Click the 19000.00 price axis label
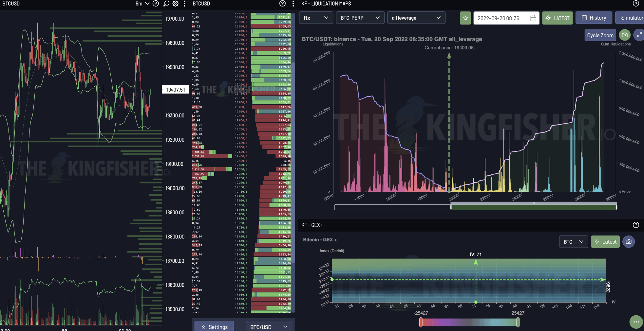 (175, 188)
